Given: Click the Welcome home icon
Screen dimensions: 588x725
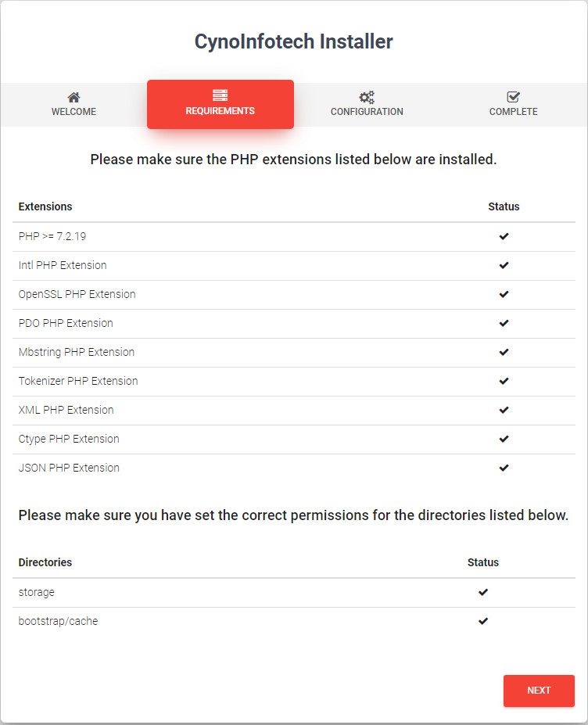Looking at the screenshot, I should tap(73, 97).
